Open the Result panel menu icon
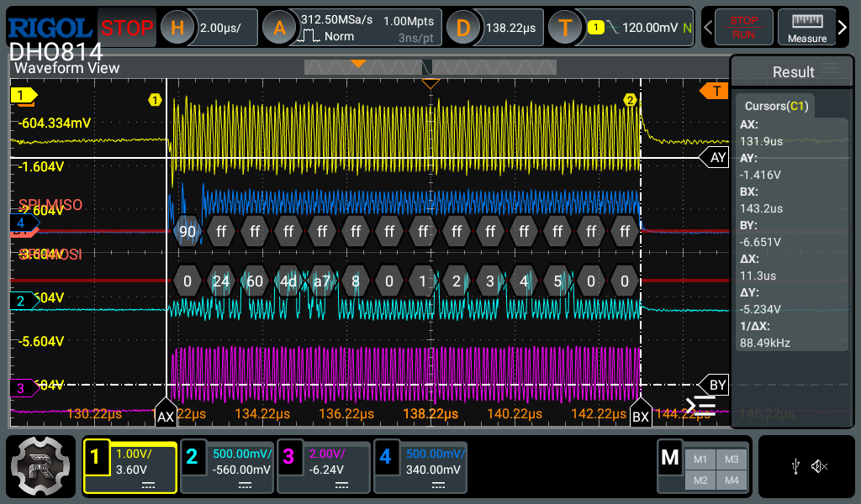Image resolution: width=861 pixels, height=504 pixels. 830,68
